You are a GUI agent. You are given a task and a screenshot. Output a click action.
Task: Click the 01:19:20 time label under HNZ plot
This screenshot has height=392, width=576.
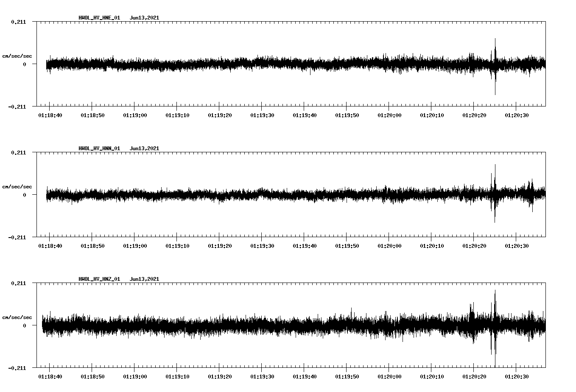coord(220,377)
